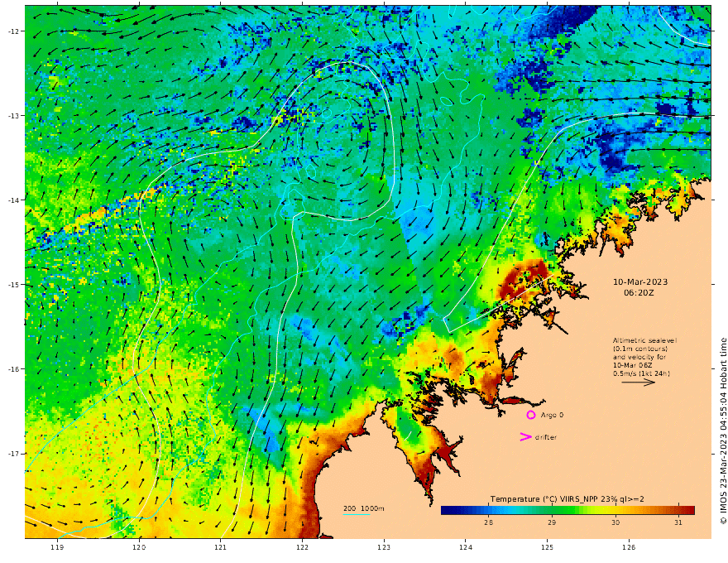The image size is (728, 563).
Task: Click the 'Temperature (°C) VIIRS_NPP' colorbar title
Action: point(545,499)
